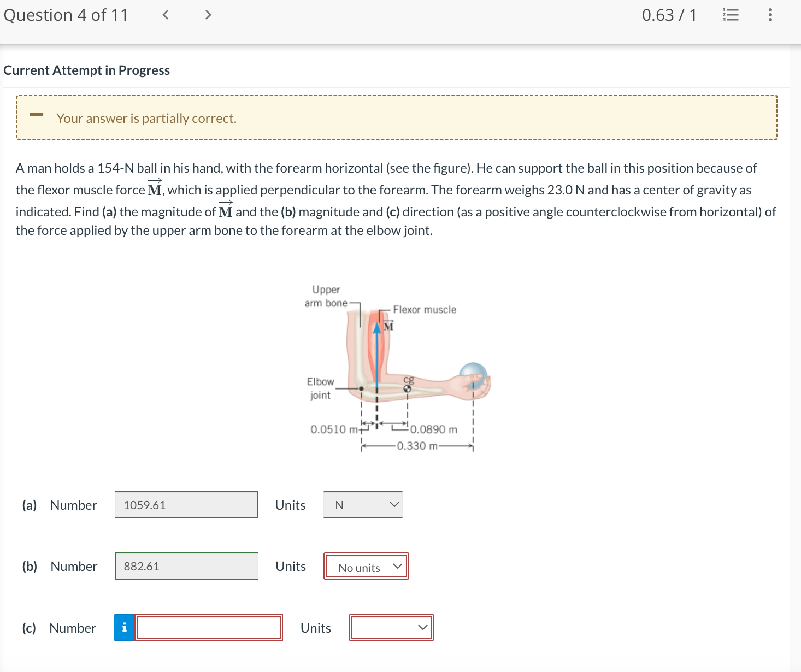The image size is (801, 672).
Task: Click 'Your answer is partially correct.' message
Action: tap(146, 119)
